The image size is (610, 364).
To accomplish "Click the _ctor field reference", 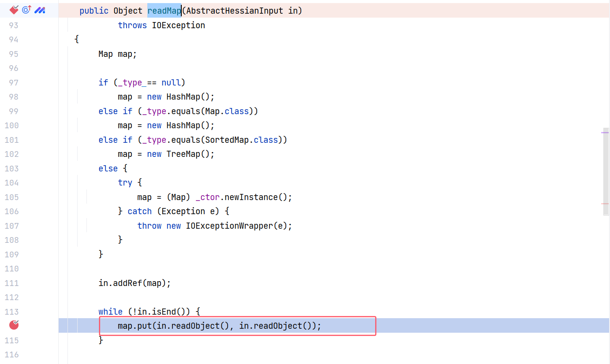I will coord(207,197).
